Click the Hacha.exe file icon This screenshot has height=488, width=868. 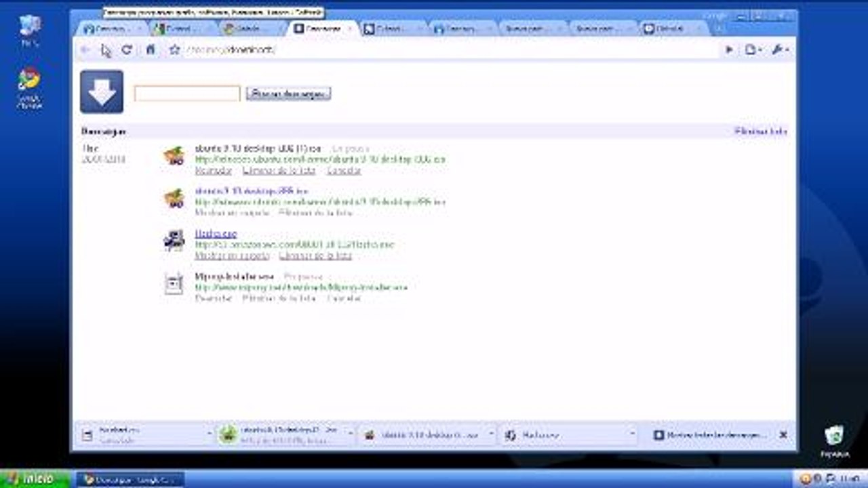[174, 241]
